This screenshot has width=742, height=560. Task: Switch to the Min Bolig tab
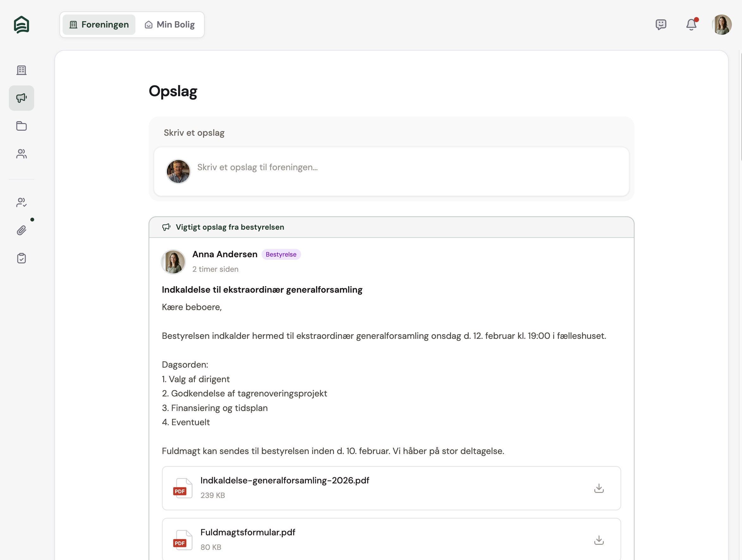click(170, 24)
